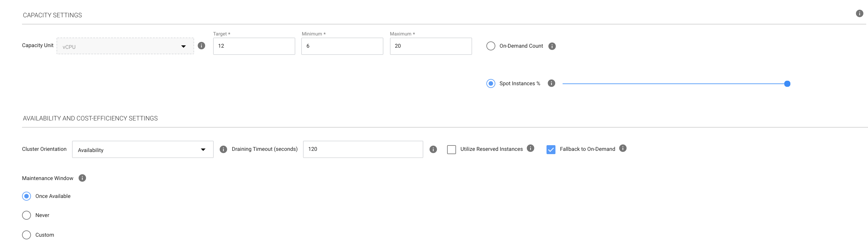Select On-Demand Count radio button

click(491, 46)
